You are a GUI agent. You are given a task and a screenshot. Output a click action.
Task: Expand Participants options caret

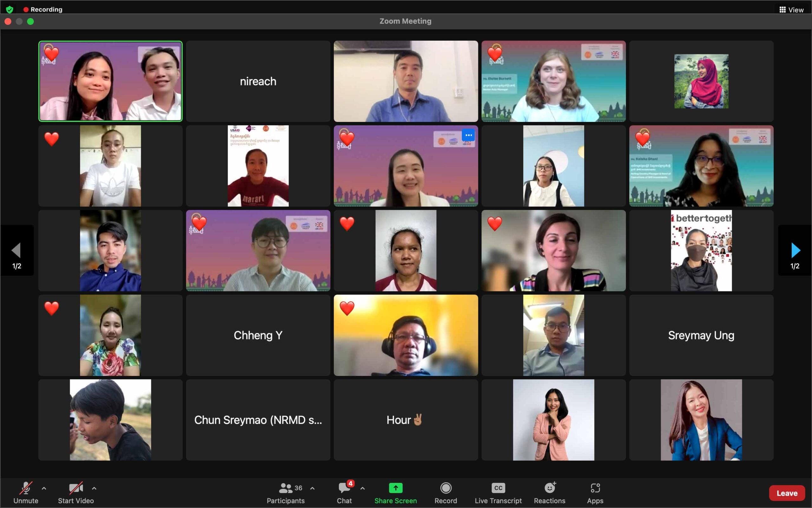pos(312,488)
